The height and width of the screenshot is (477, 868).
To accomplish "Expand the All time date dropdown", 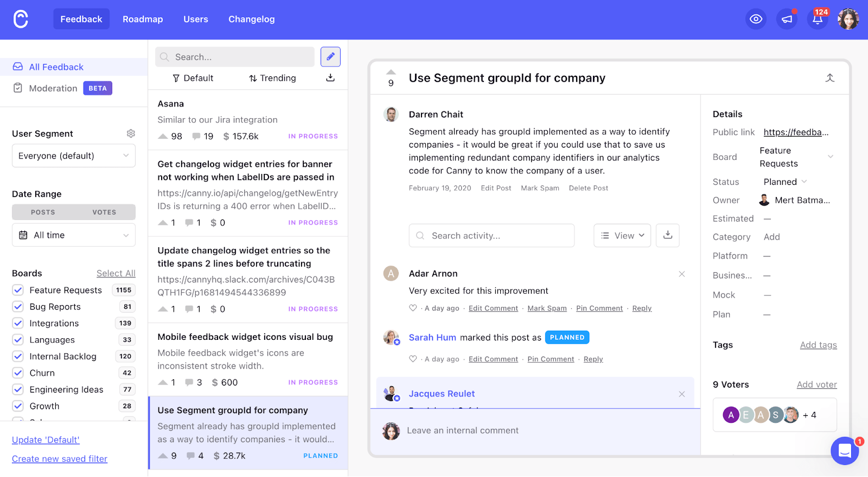I will point(74,235).
